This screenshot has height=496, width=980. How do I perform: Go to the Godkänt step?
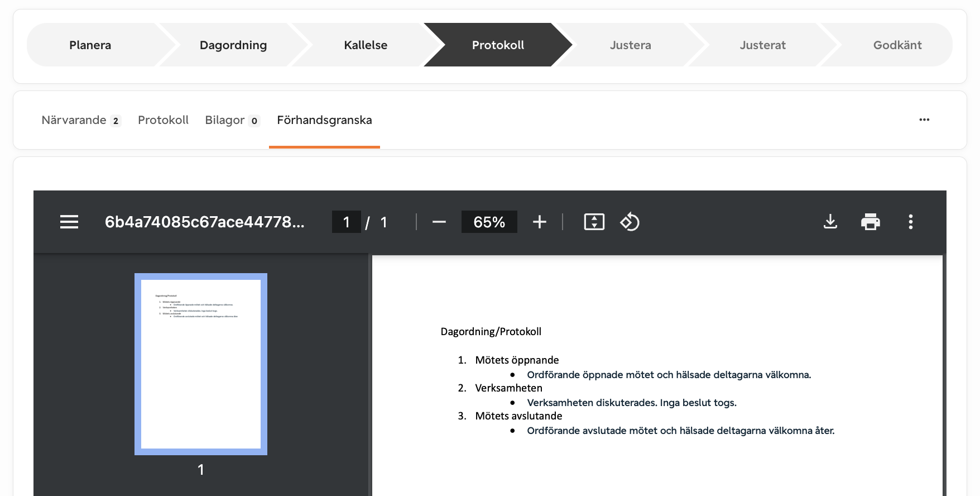coord(897,45)
